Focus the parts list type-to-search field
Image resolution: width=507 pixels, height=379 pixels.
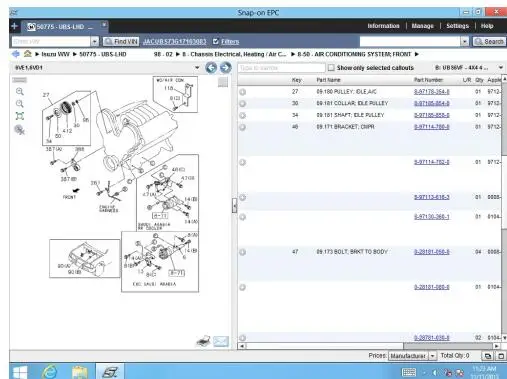coord(281,68)
